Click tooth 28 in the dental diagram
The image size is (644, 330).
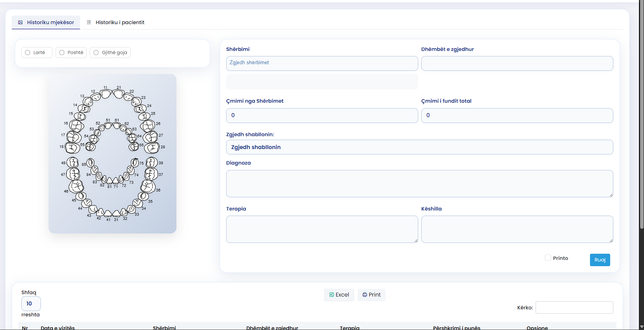click(x=152, y=148)
